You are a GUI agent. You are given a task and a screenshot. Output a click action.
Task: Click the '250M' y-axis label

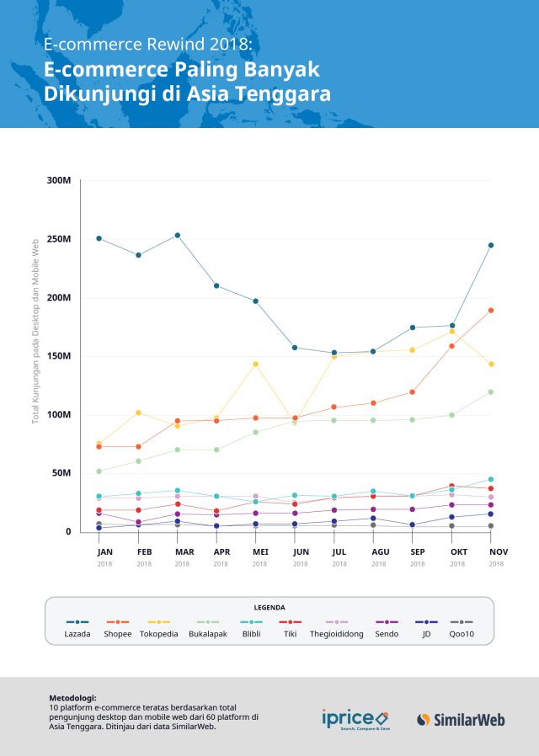59,239
